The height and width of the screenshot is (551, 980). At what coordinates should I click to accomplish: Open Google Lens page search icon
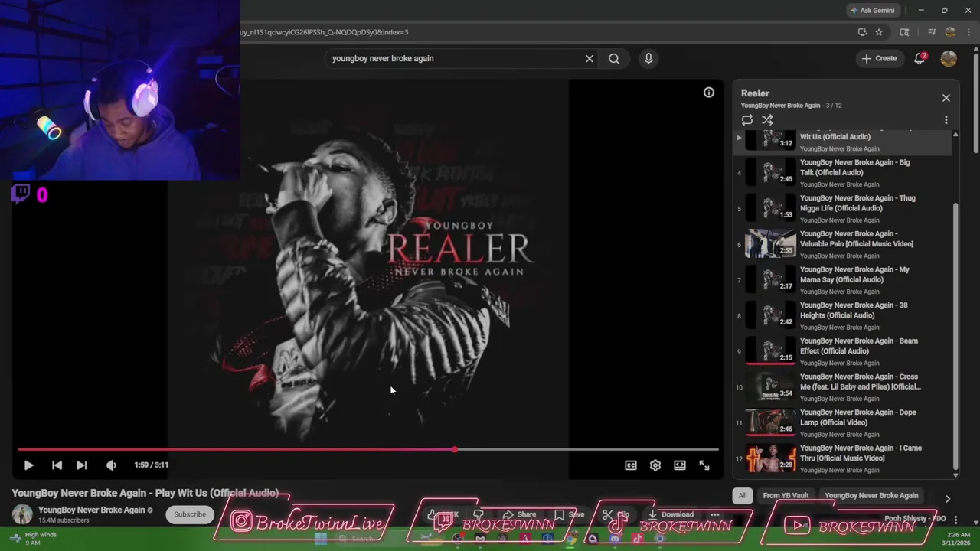pos(904,32)
